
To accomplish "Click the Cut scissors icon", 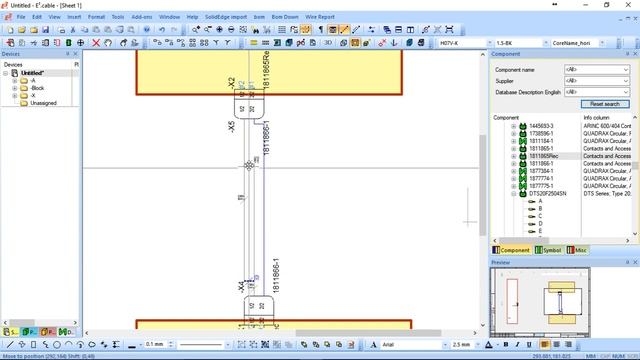I will (73, 30).
